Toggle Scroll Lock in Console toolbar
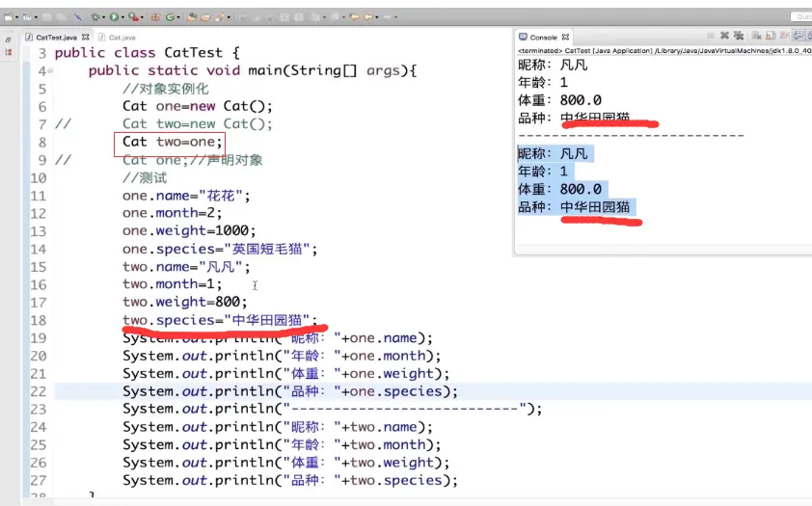Screen dimensions: 812x506 (771, 36)
